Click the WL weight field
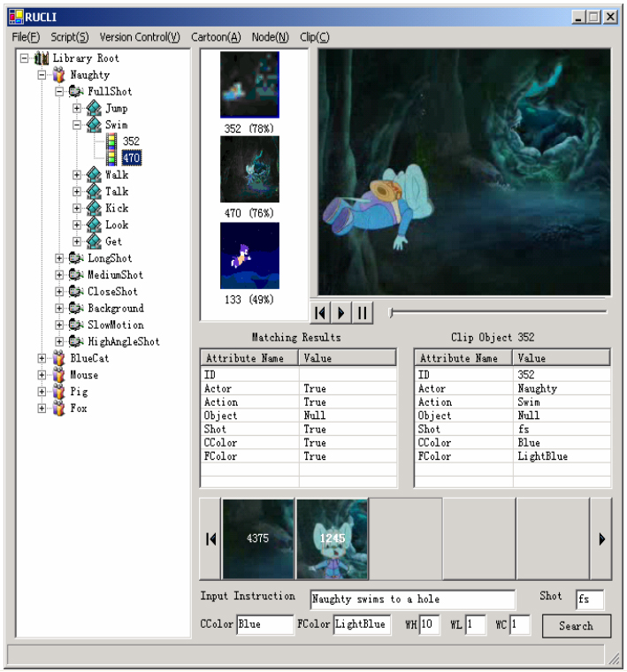This screenshot has width=627, height=672. [x=476, y=624]
